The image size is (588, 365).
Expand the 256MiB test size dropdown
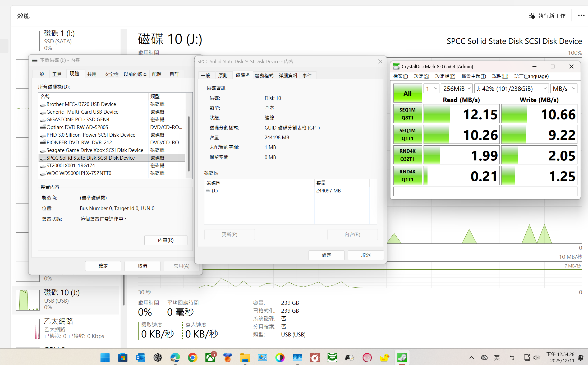[x=457, y=89]
